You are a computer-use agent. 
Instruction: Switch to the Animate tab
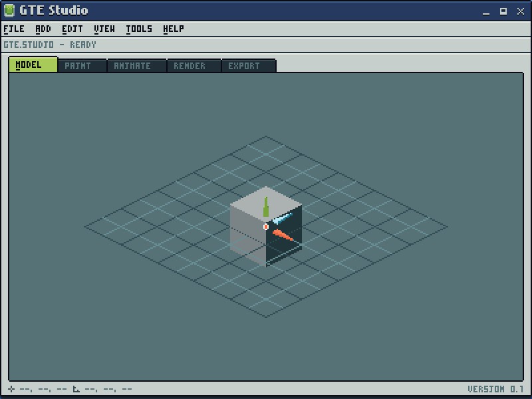(136, 66)
